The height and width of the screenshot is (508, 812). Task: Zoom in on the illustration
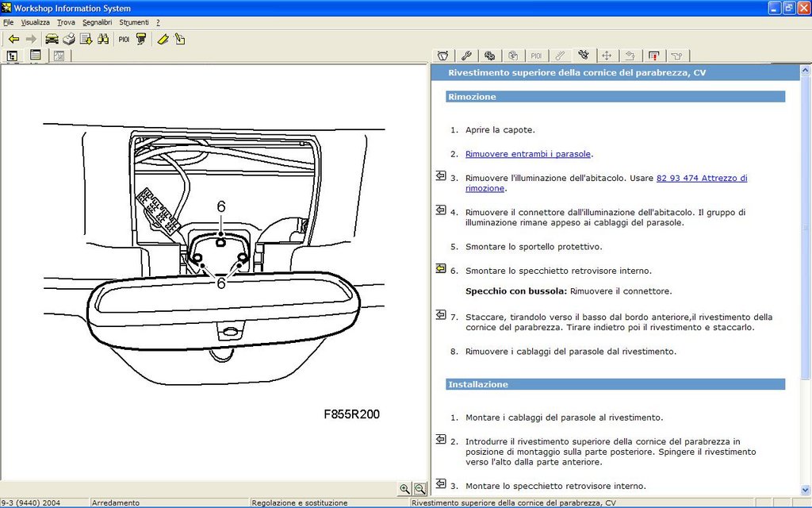pos(405,489)
